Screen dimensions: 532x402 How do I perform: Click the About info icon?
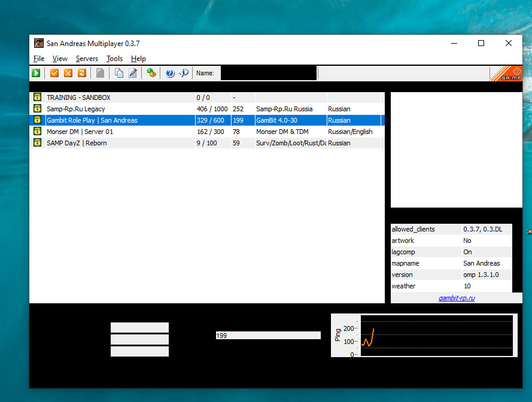tap(184, 73)
